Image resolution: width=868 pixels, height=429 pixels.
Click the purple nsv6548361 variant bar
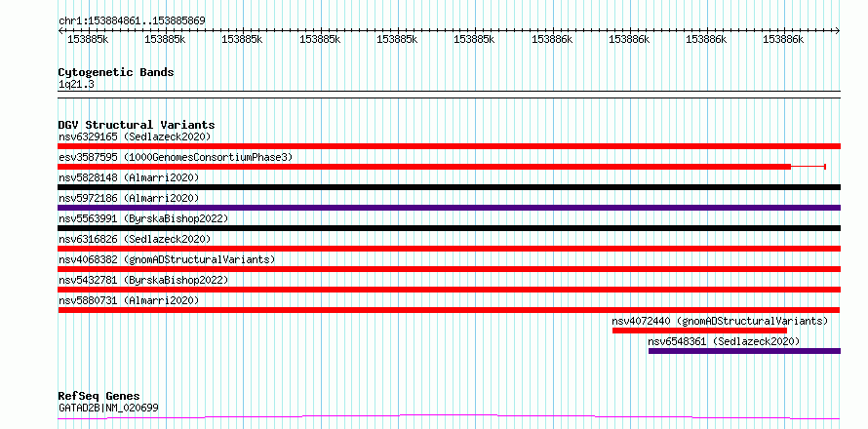744,351
